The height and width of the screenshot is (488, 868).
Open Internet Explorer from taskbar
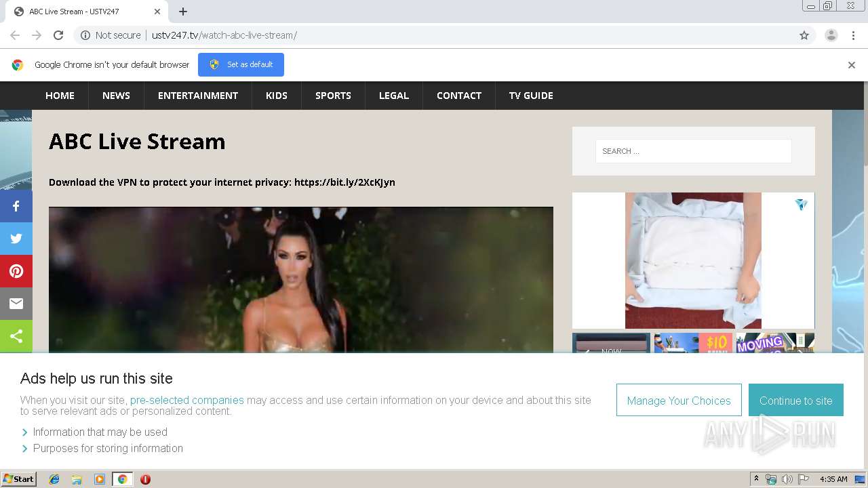click(x=54, y=479)
